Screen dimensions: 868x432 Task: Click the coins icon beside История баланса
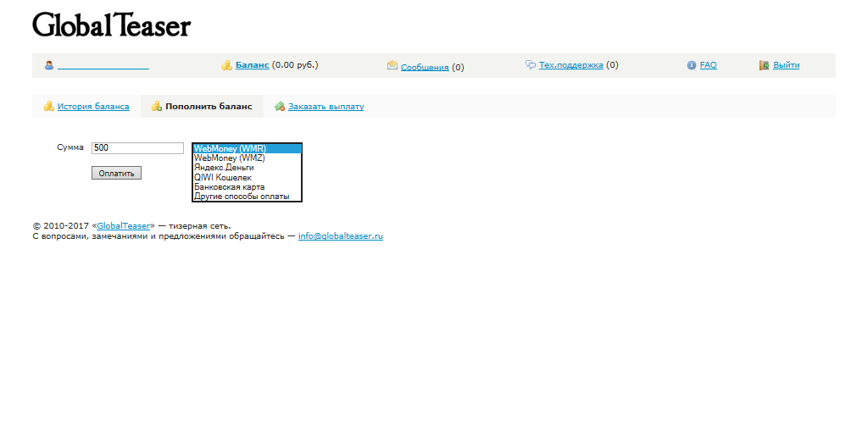pos(48,106)
